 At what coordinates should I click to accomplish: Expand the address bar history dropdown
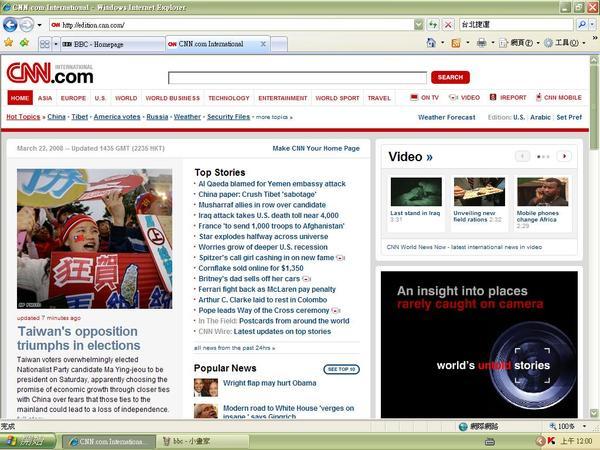tap(419, 25)
